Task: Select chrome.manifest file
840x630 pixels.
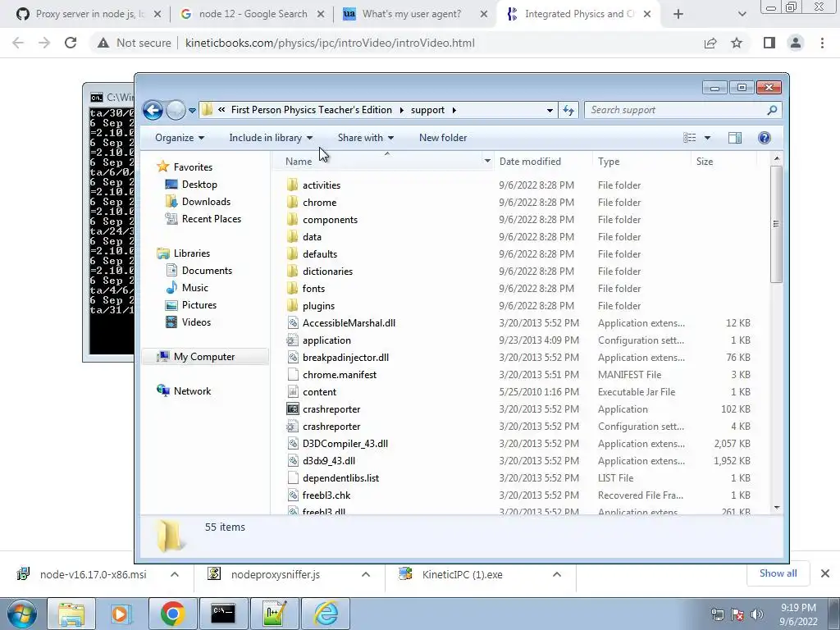Action: pyautogui.click(x=339, y=375)
